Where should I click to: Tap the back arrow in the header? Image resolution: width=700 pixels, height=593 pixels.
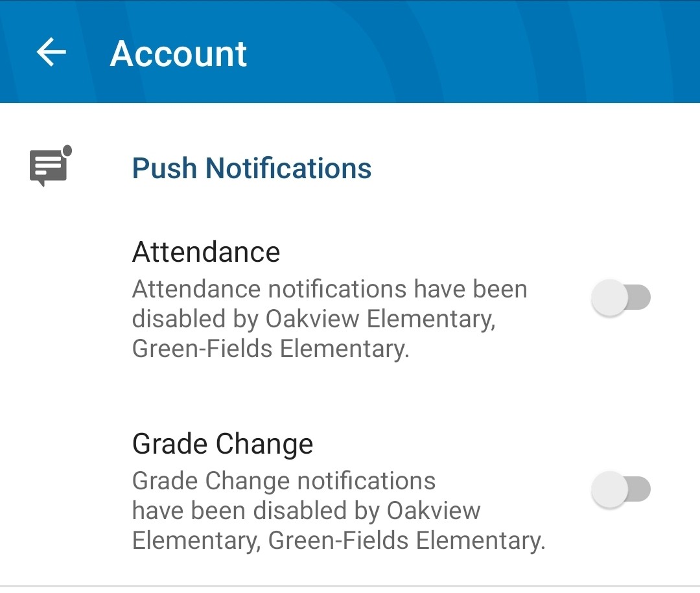point(51,52)
